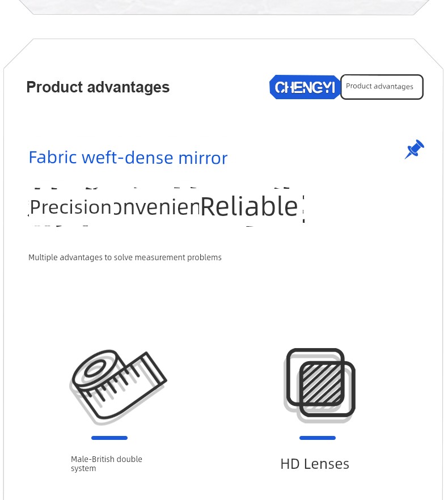Click the hatched inner square of lens icon
The width and height of the screenshot is (448, 500).
coord(322,384)
